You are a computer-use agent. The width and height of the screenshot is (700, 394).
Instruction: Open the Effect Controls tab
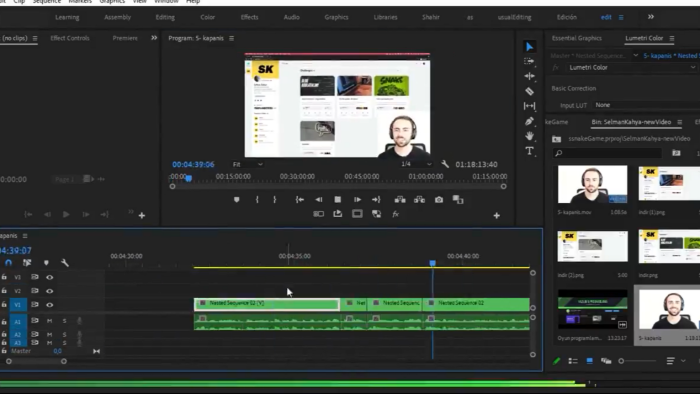[70, 38]
